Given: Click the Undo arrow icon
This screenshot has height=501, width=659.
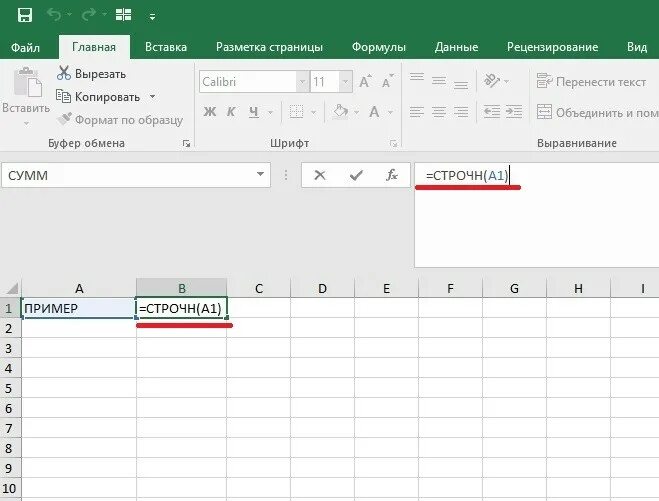Looking at the screenshot, I should click(x=53, y=15).
